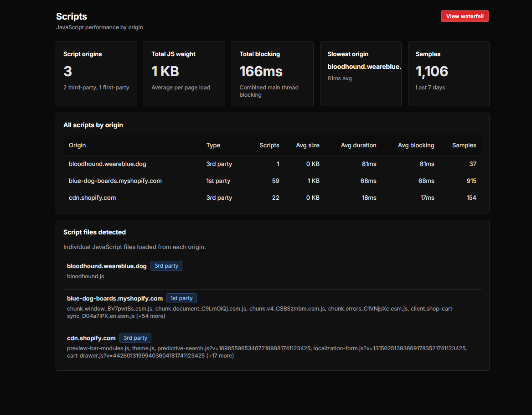Click the Samples card showing 1,106
The width and height of the screenshot is (532, 415).
[449, 73]
